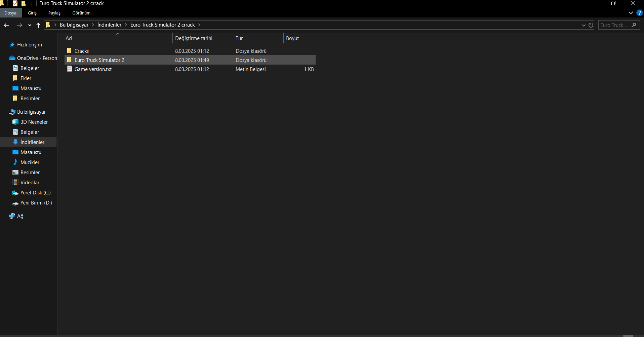Sort by Değiştirme tarihi column header

click(203, 38)
